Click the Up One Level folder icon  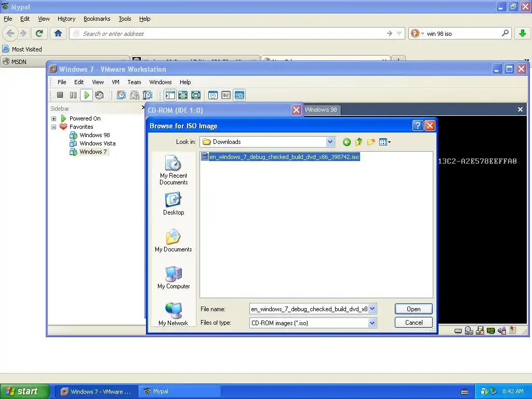pyautogui.click(x=358, y=142)
